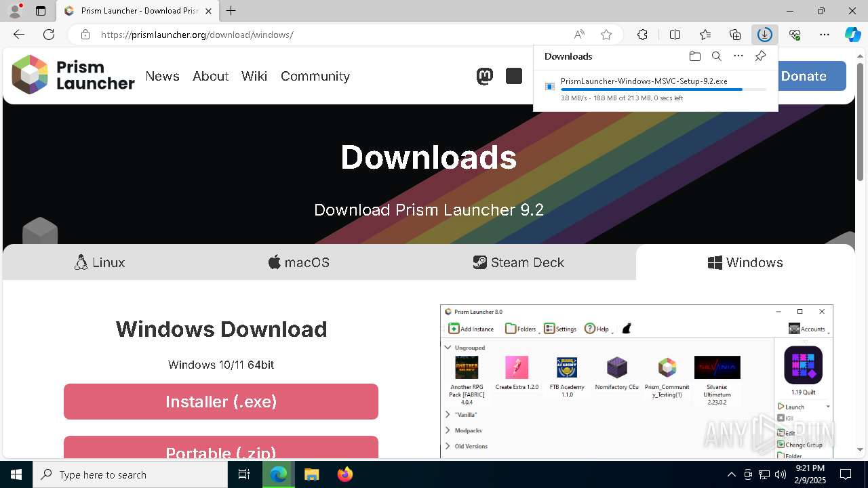Image resolution: width=868 pixels, height=488 pixels.
Task: Pin the Downloads panel
Action: [x=760, y=56]
